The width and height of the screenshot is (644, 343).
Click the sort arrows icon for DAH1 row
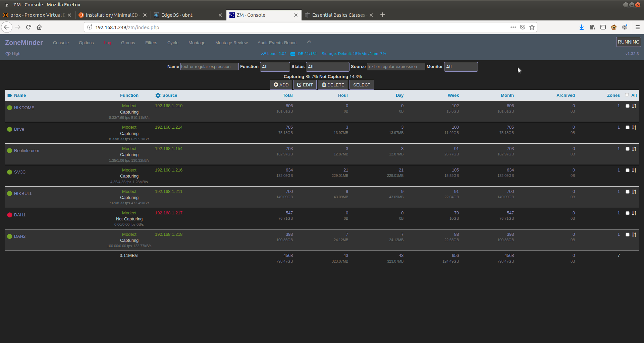tap(634, 213)
